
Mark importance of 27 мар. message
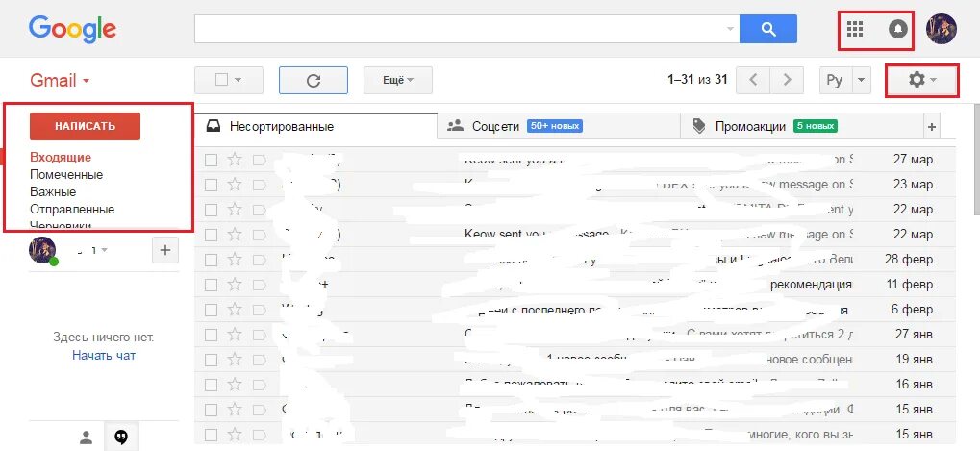tap(259, 160)
